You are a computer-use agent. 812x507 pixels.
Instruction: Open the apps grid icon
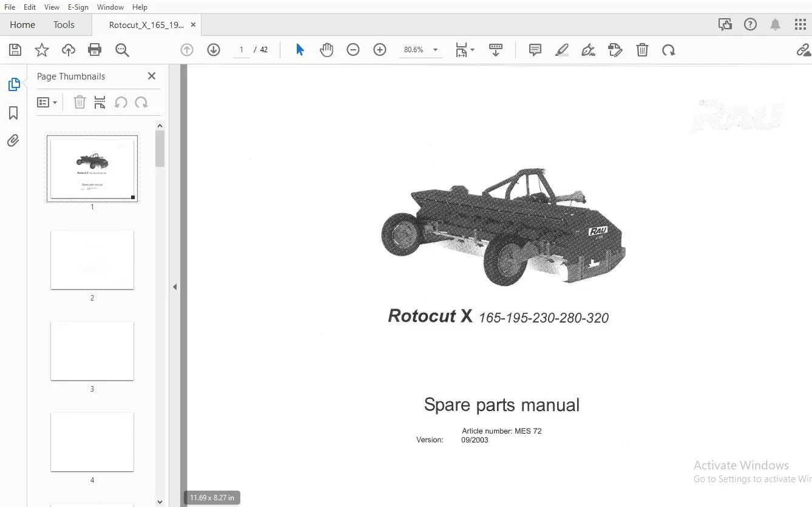pos(800,25)
